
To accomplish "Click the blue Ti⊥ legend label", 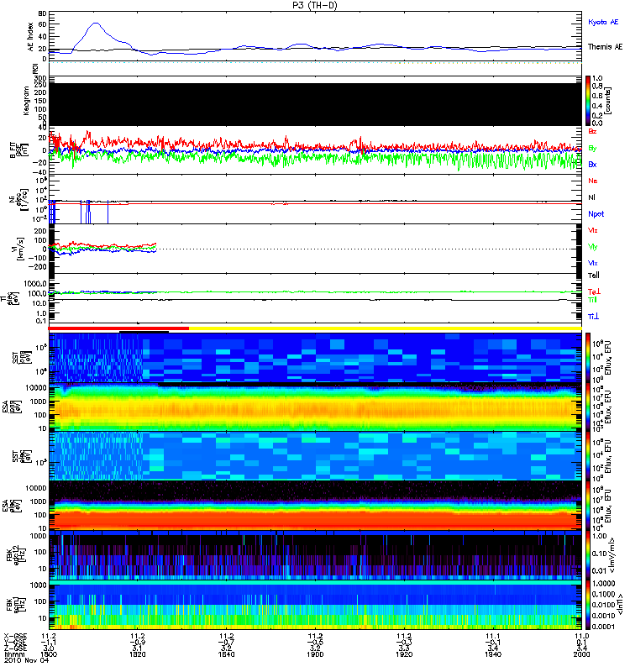I will point(593,317).
